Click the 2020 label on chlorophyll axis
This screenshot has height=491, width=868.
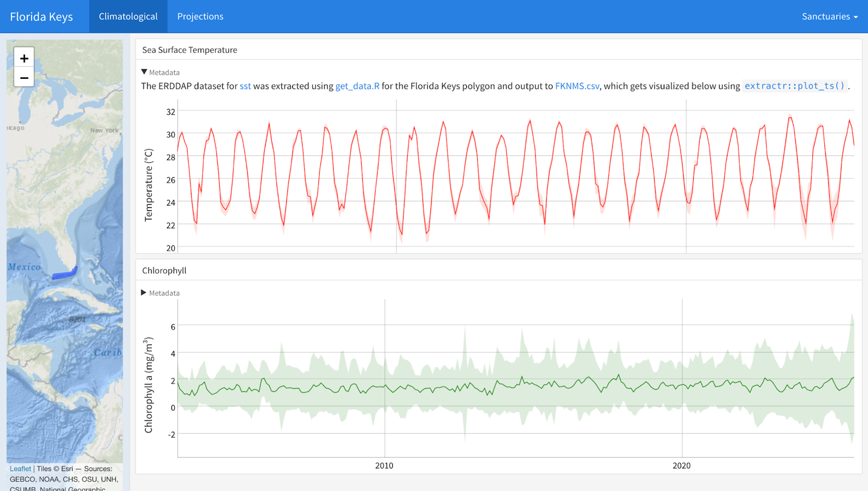click(x=682, y=466)
